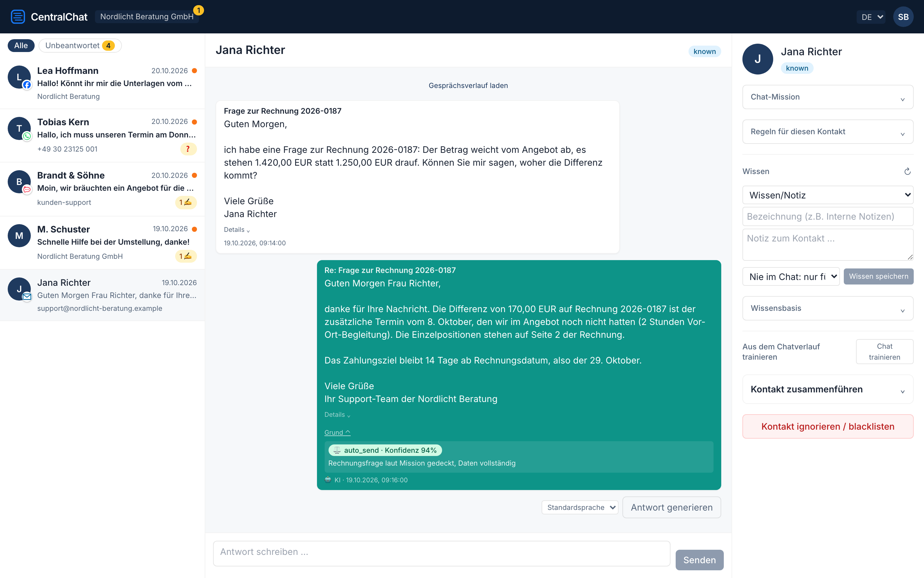
Task: Expand Details under Jana Richter's incoming message
Action: pyautogui.click(x=237, y=230)
